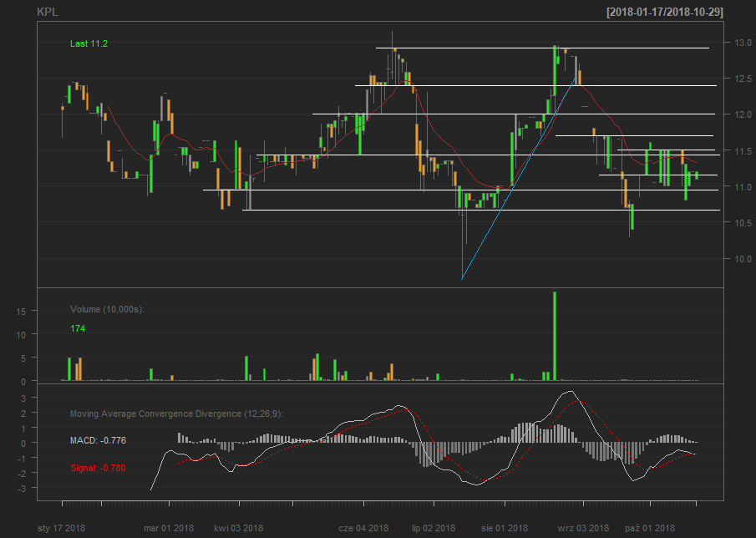Click the date range label 2018-01-17/2018-10-29
Viewport: 756px width, 538px height.
point(665,12)
